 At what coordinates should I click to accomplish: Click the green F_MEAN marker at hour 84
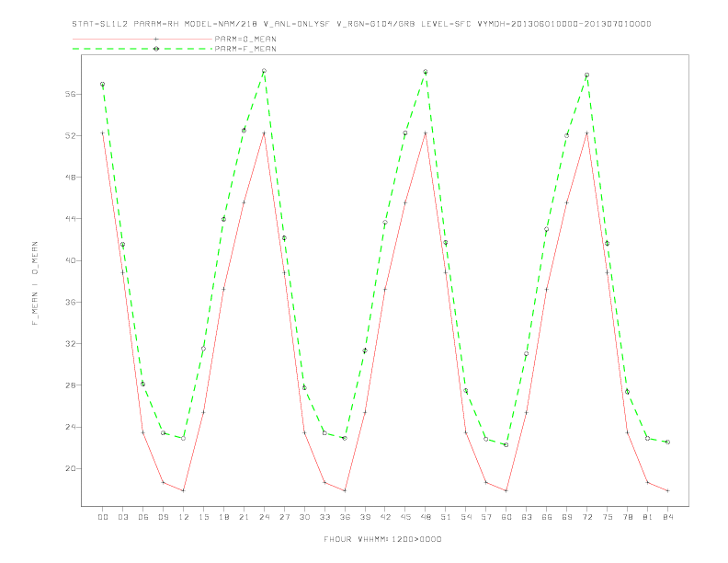667,442
